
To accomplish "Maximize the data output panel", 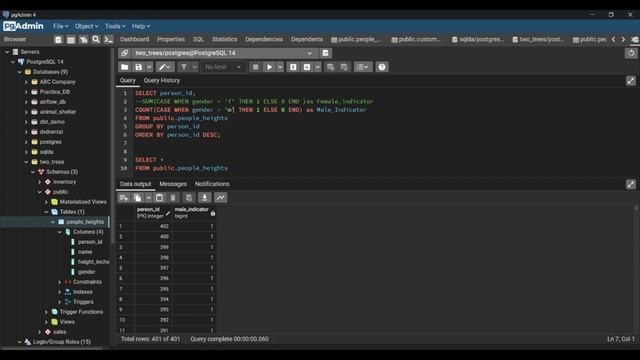I will 631,184.
